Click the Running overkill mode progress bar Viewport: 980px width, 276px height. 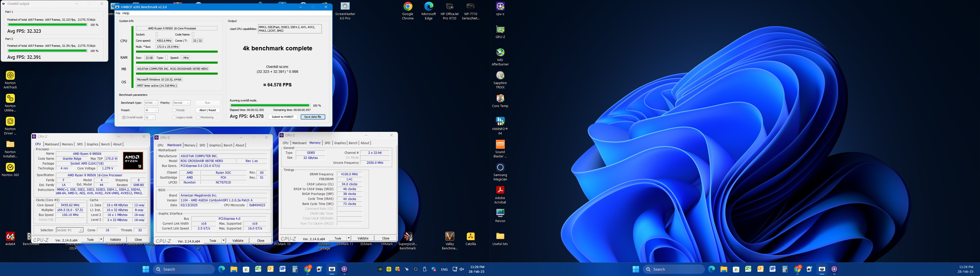(270, 106)
